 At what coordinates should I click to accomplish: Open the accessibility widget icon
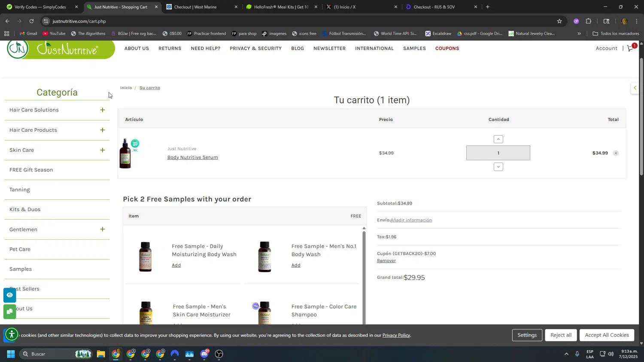click(x=12, y=334)
